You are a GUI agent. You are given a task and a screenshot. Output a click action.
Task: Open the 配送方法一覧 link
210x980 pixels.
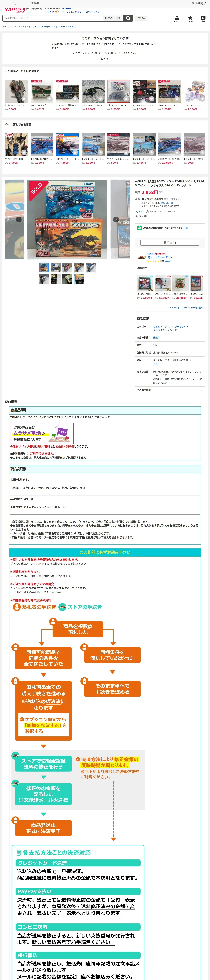click(x=167, y=203)
